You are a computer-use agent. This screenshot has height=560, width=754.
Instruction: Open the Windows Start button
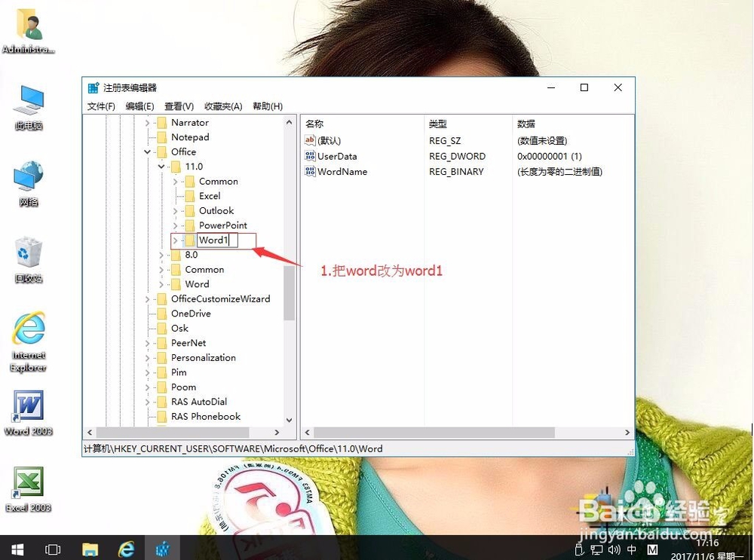tap(17, 549)
